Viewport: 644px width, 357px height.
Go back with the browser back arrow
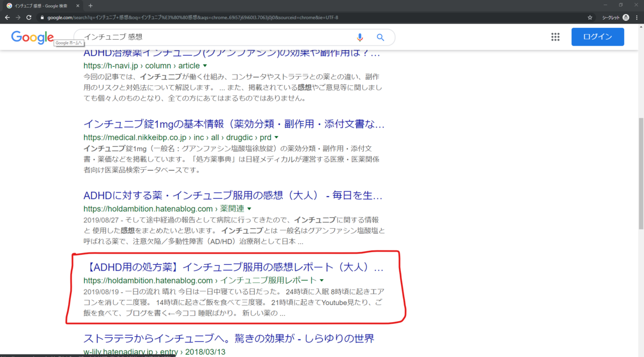7,17
